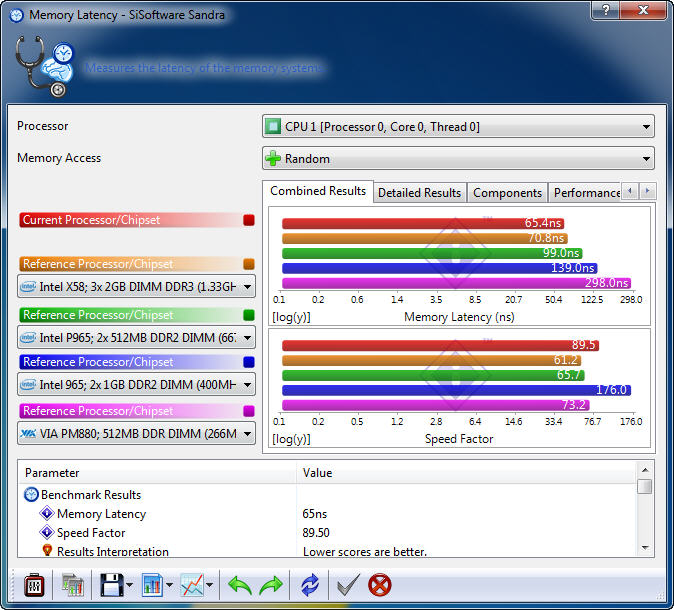Click the green 99.0ns latency bar
This screenshot has height=610, width=674.
[x=432, y=253]
